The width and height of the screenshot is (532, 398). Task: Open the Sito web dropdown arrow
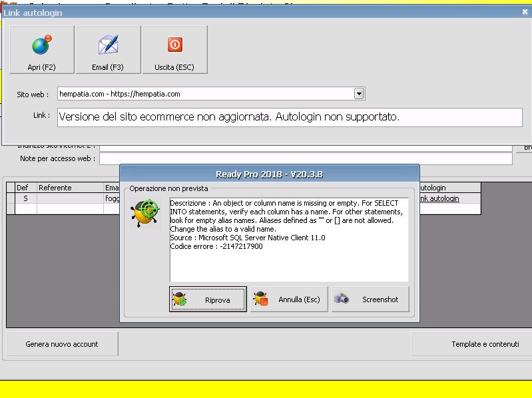tap(359, 93)
